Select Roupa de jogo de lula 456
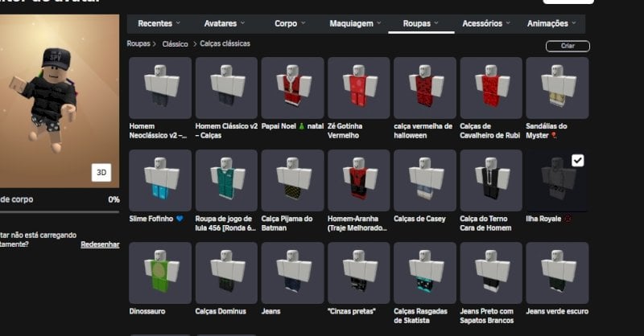644x336 pixels. coord(226,181)
